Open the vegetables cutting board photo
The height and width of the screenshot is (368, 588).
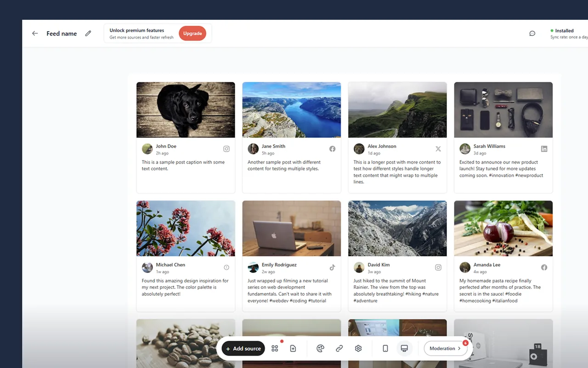tap(503, 229)
